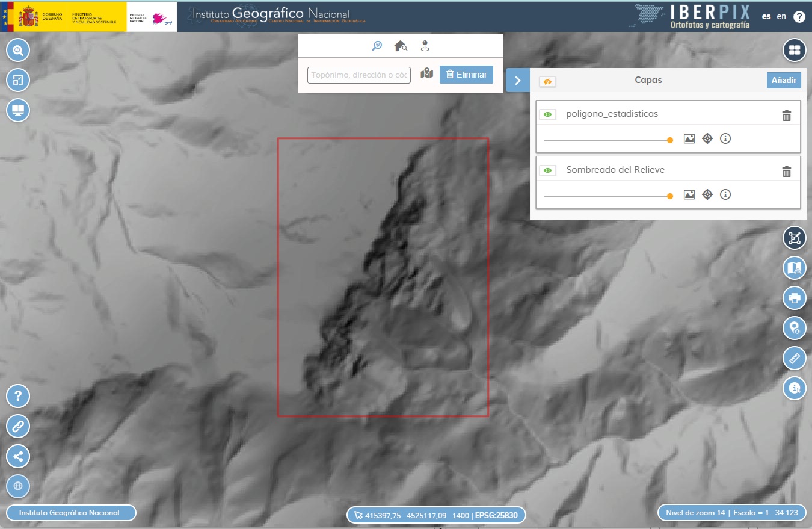Zoom to poligono_estadisticas layer extent
The height and width of the screenshot is (529, 812).
(x=707, y=138)
